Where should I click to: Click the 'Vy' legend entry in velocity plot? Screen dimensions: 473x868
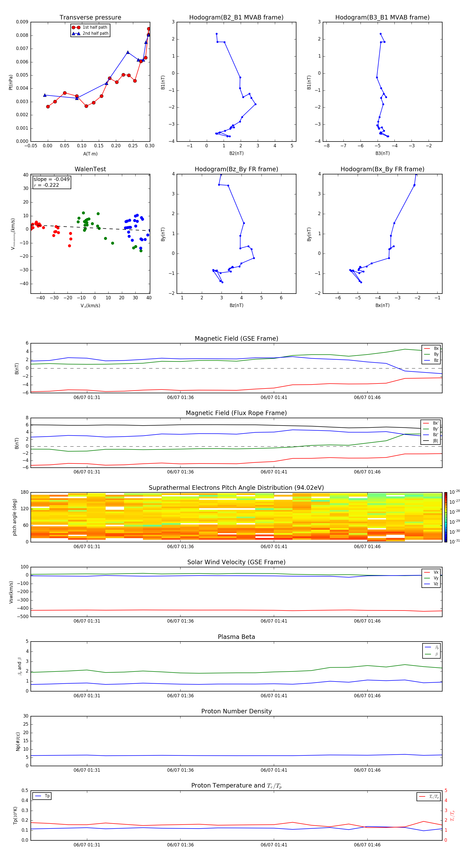click(x=431, y=578)
